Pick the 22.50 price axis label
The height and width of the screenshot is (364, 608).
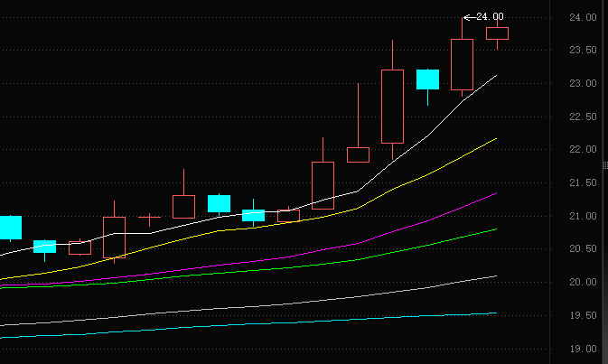[583, 117]
